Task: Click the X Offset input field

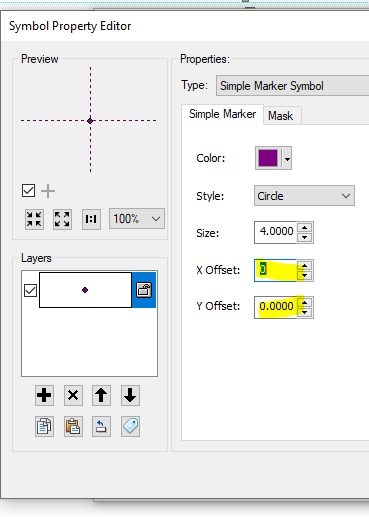Action: [x=275, y=270]
